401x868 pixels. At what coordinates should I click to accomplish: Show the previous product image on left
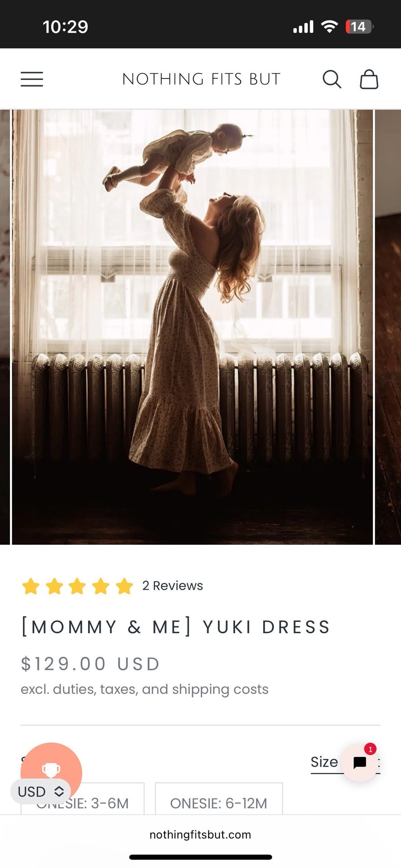point(5,327)
